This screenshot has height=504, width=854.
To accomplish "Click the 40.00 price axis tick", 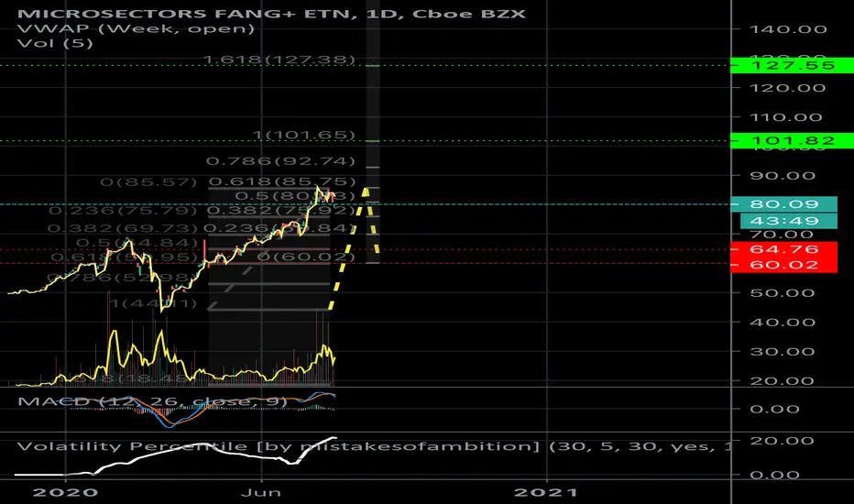I will [783, 323].
